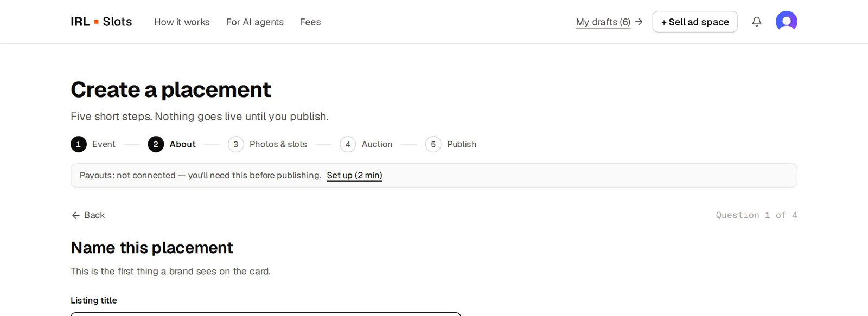Open the notifications bell
Image resolution: width=868 pixels, height=316 pixels.
756,22
